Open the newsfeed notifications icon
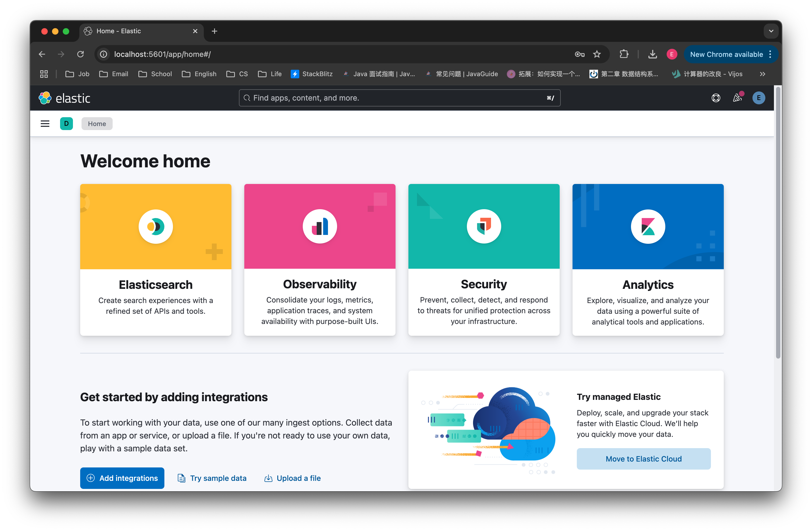 click(737, 98)
